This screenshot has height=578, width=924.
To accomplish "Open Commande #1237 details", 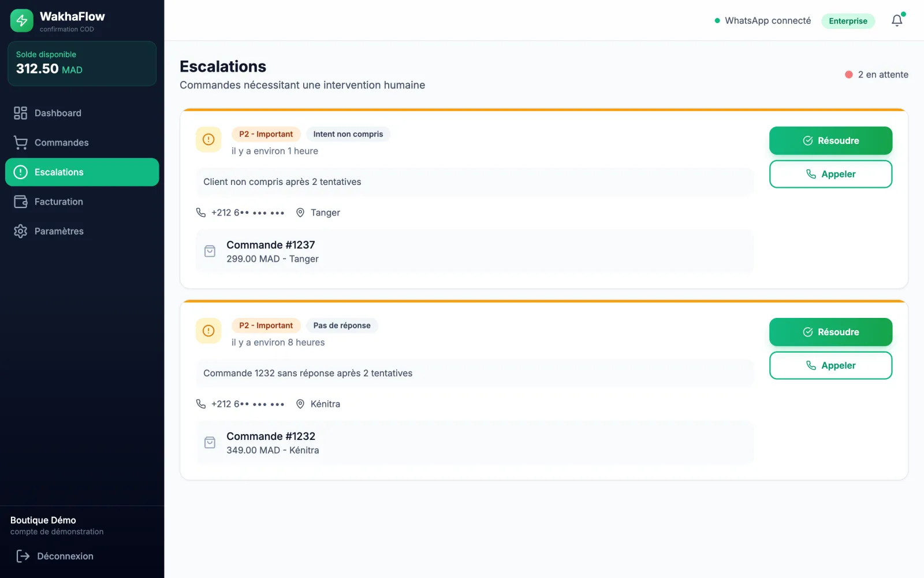I will click(x=475, y=251).
